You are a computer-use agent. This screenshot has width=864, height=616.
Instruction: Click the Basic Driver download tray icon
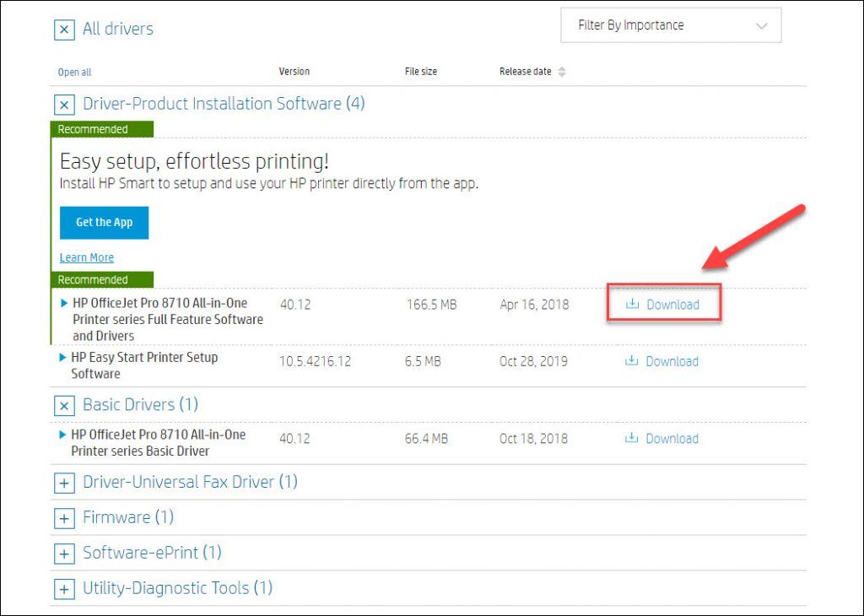pos(631,438)
